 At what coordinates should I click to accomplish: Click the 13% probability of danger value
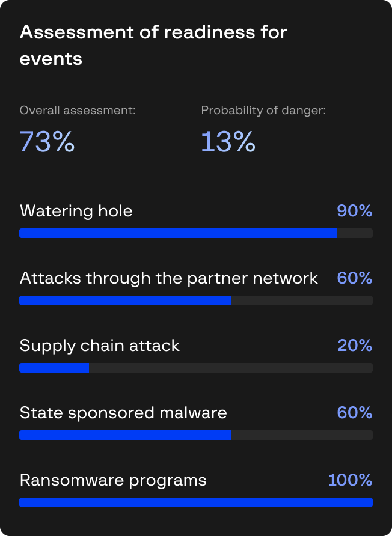[x=227, y=142]
